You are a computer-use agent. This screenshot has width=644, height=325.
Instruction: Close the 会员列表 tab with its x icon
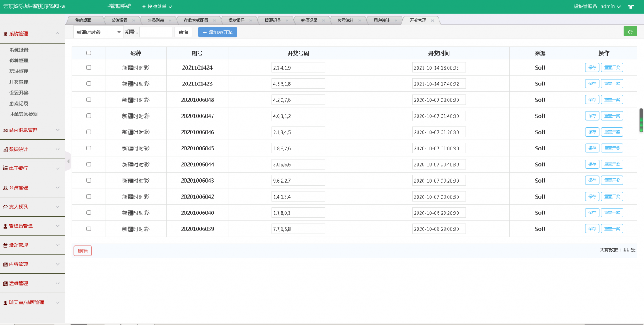[x=170, y=21]
